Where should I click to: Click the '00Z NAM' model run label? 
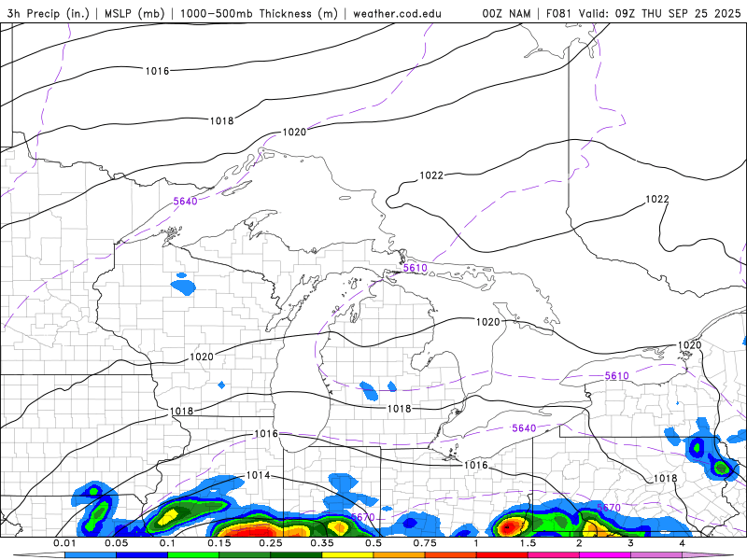click(506, 13)
